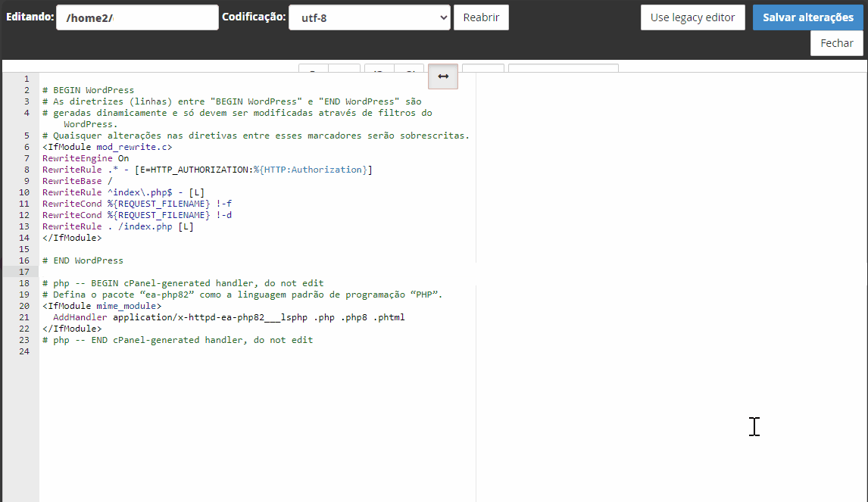
Task: Click line '# As diretrizes (linhas) entre'
Action: [232, 102]
